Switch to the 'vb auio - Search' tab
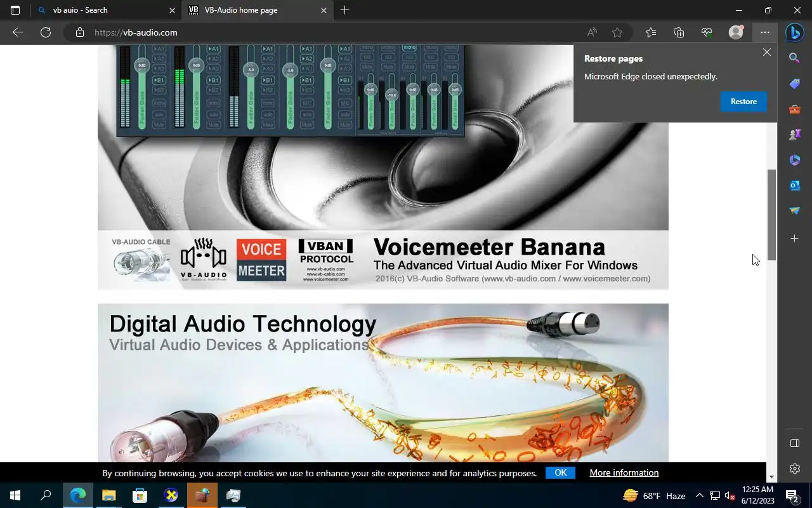This screenshot has height=508, width=812. coord(105,10)
